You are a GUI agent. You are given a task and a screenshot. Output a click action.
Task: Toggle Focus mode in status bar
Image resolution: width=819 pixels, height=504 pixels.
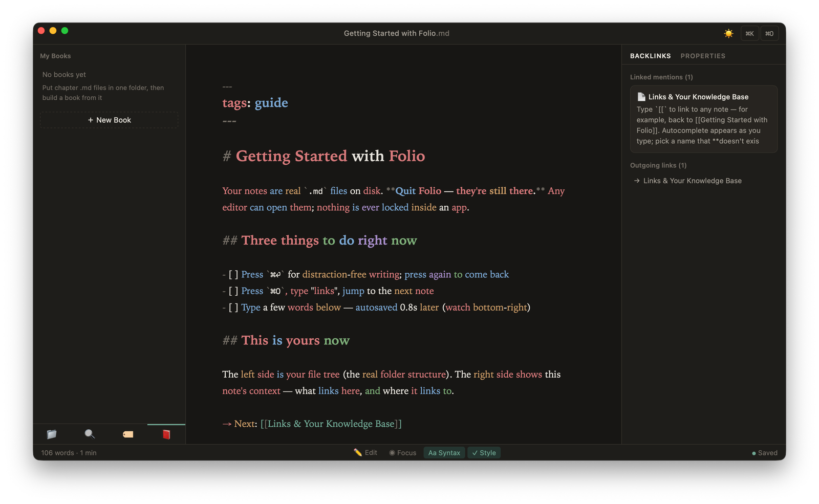click(x=402, y=453)
